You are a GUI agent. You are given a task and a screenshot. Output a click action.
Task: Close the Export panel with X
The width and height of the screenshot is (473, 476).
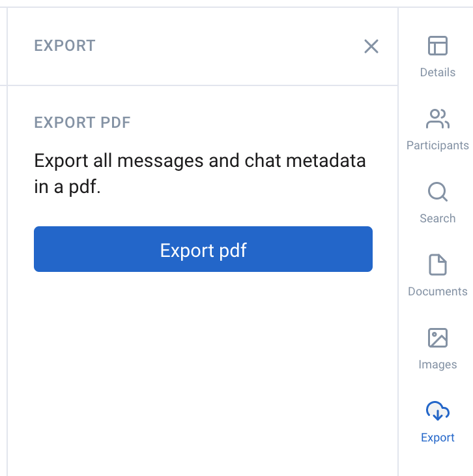coord(371,46)
